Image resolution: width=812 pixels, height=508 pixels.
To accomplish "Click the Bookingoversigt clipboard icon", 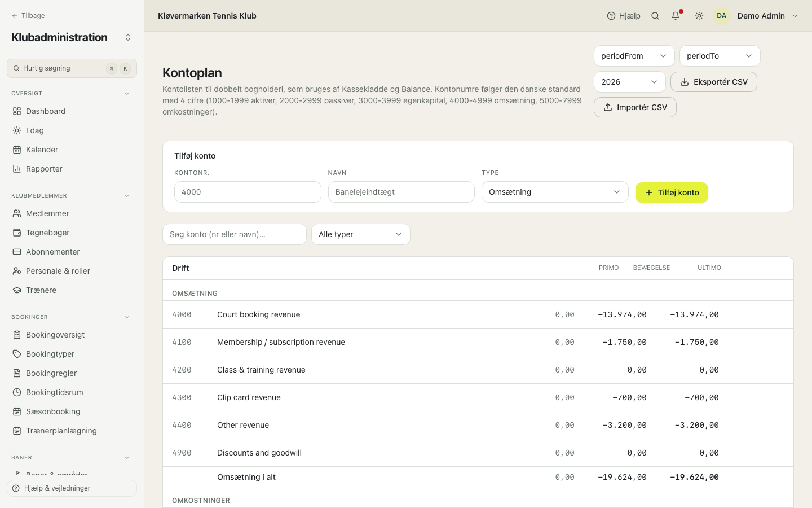I will click(17, 335).
